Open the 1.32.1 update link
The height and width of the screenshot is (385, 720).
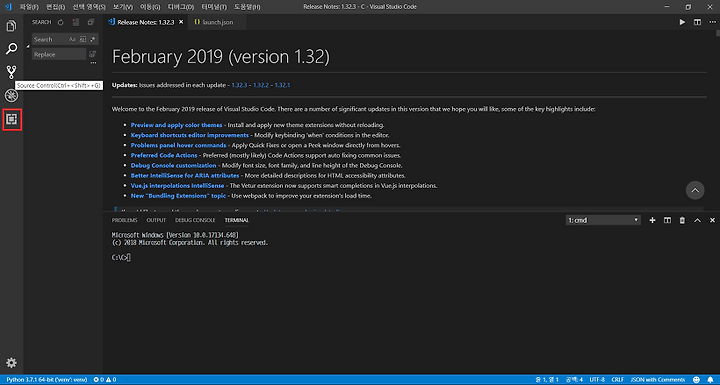(x=282, y=85)
